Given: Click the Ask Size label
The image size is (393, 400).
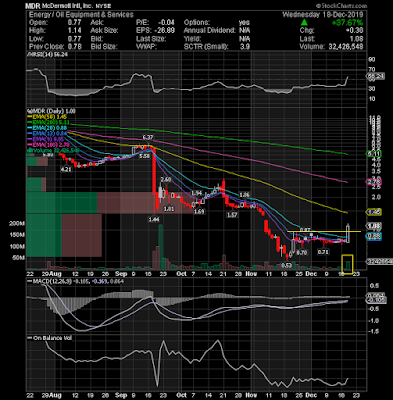Looking at the screenshot, I should pyautogui.click(x=104, y=31).
